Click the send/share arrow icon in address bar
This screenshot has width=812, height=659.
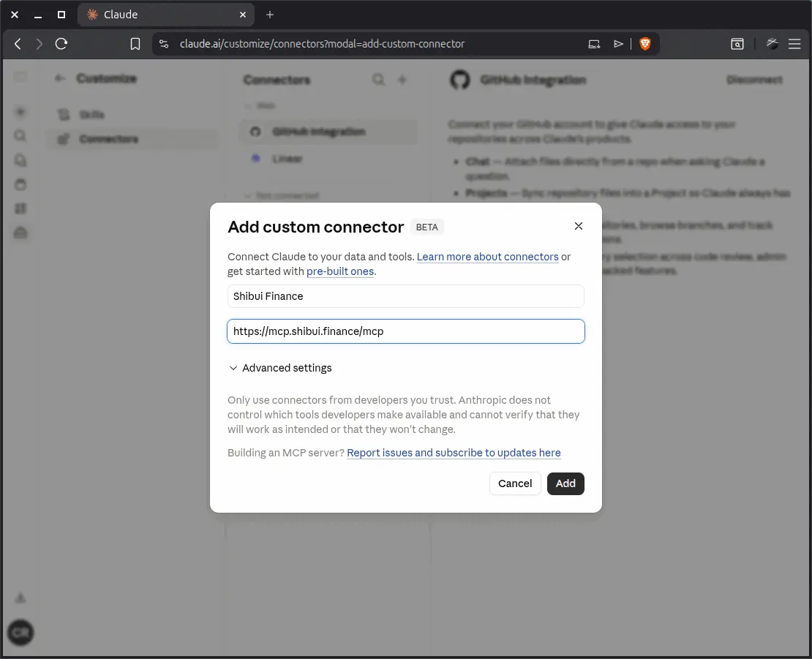click(x=618, y=44)
